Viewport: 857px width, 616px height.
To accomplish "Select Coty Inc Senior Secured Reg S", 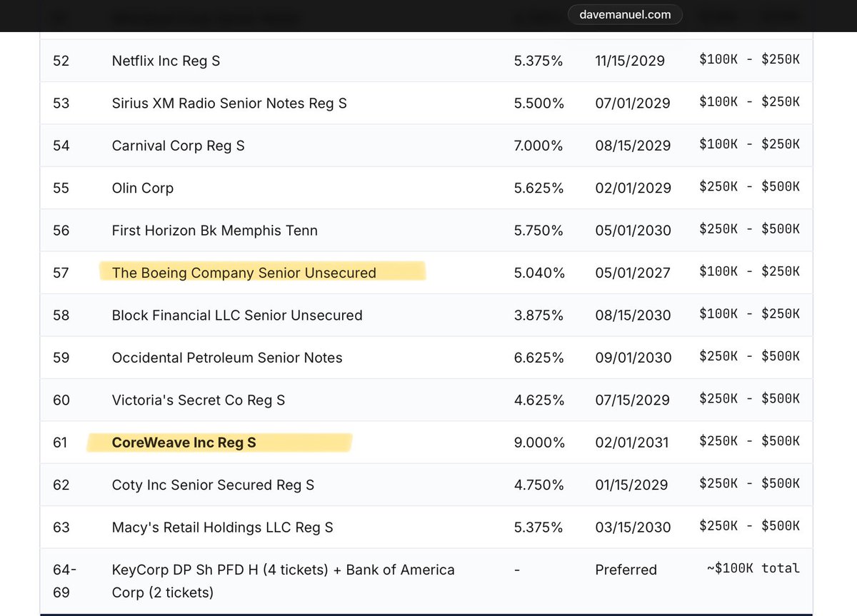I will pyautogui.click(x=213, y=485).
